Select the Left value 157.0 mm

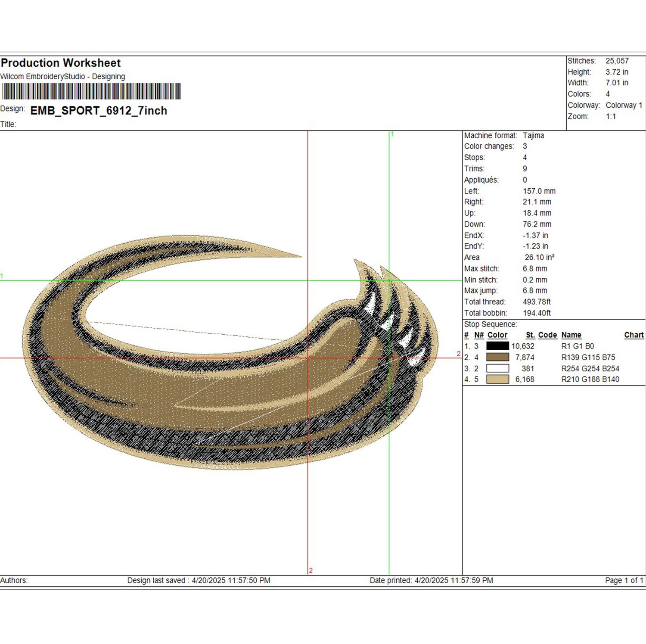tap(539, 191)
